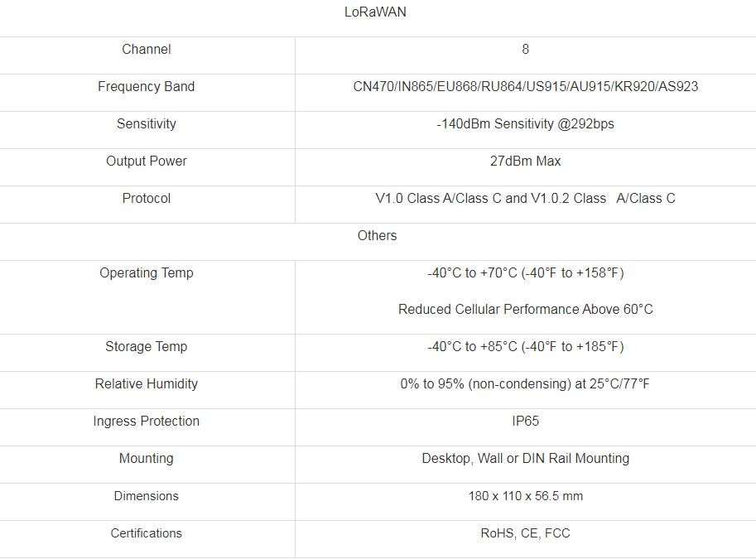Viewport: 756px width, 559px height.
Task: Select the Sensitivity row label
Action: (x=146, y=124)
